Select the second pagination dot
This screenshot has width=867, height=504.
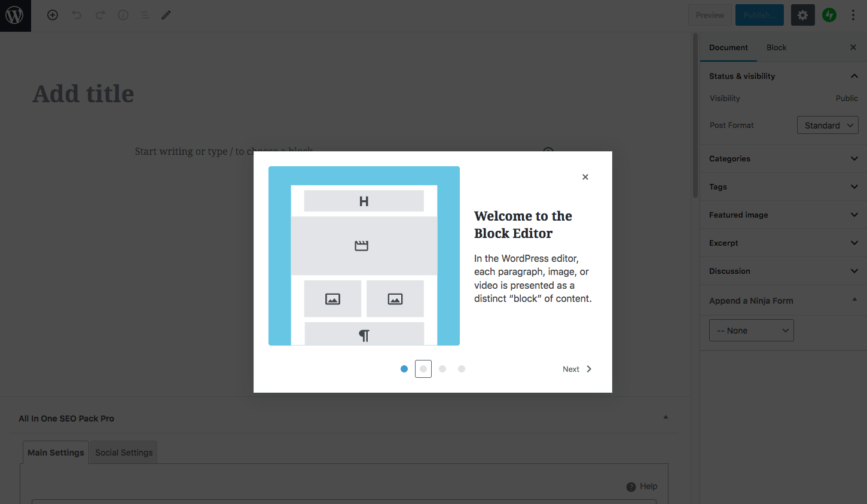coord(423,369)
